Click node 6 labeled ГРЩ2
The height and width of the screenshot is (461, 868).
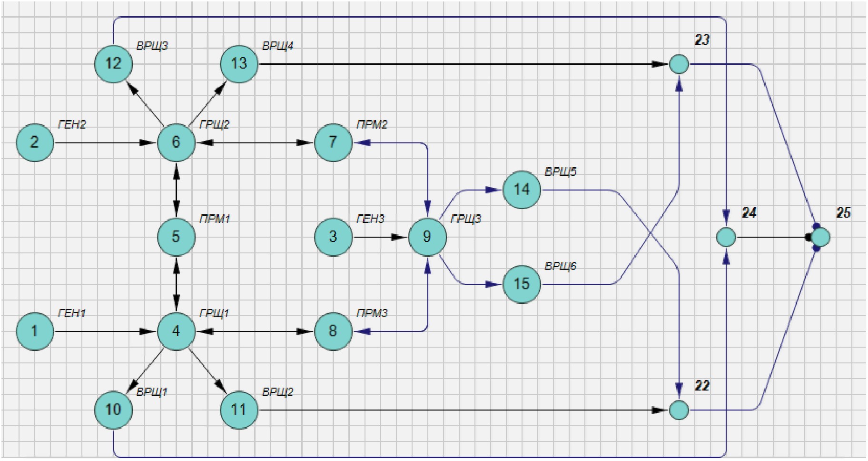pyautogui.click(x=176, y=142)
